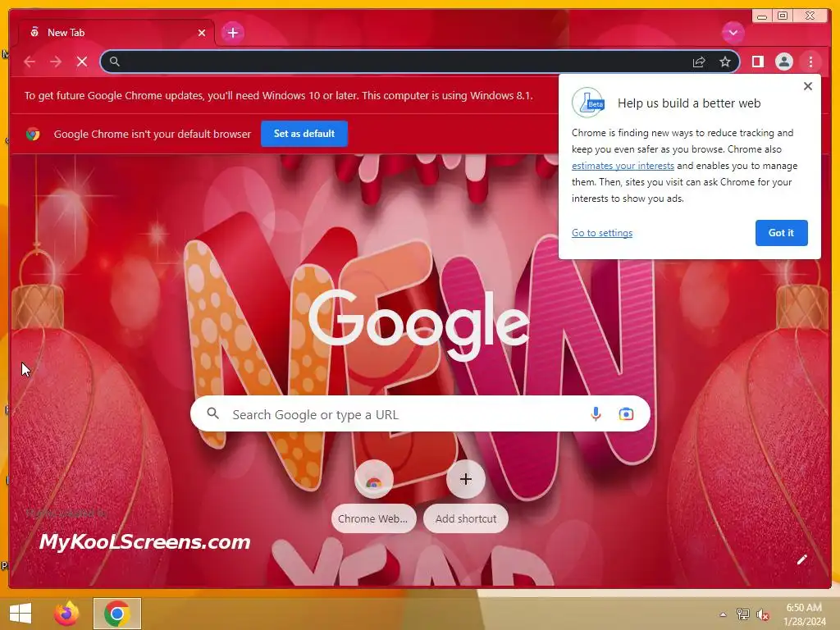This screenshot has width=840, height=630.
Task: Close the New Tab tab
Action: click(202, 33)
